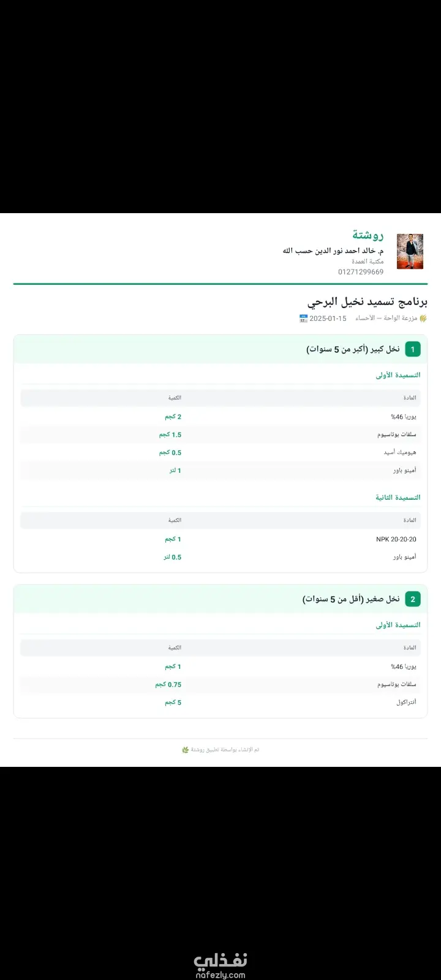Click the green روشتة title
441x980 pixels.
point(368,235)
